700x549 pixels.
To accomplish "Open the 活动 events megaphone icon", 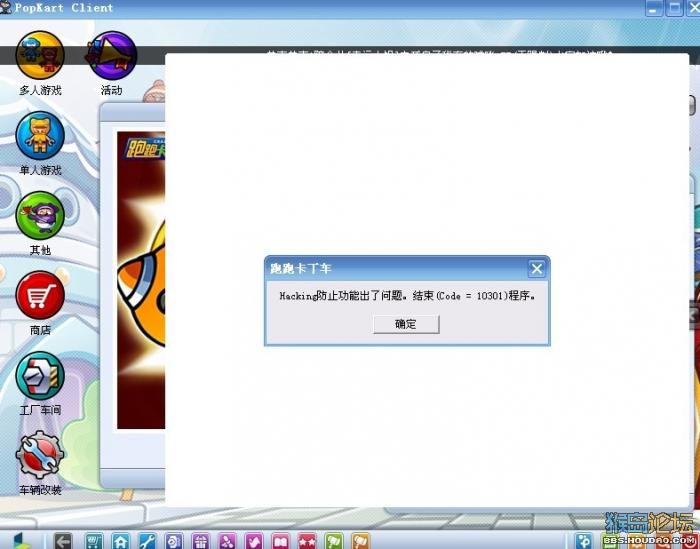I will [x=112, y=56].
